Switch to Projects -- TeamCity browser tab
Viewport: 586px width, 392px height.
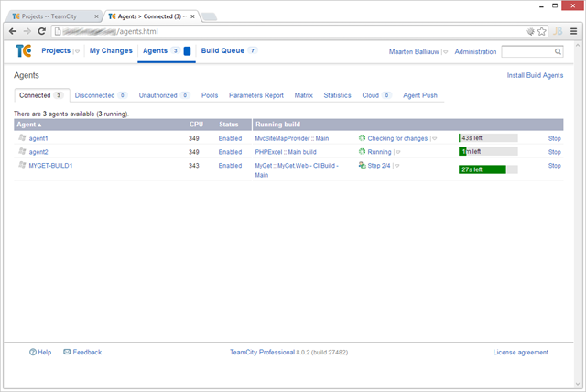(52, 16)
